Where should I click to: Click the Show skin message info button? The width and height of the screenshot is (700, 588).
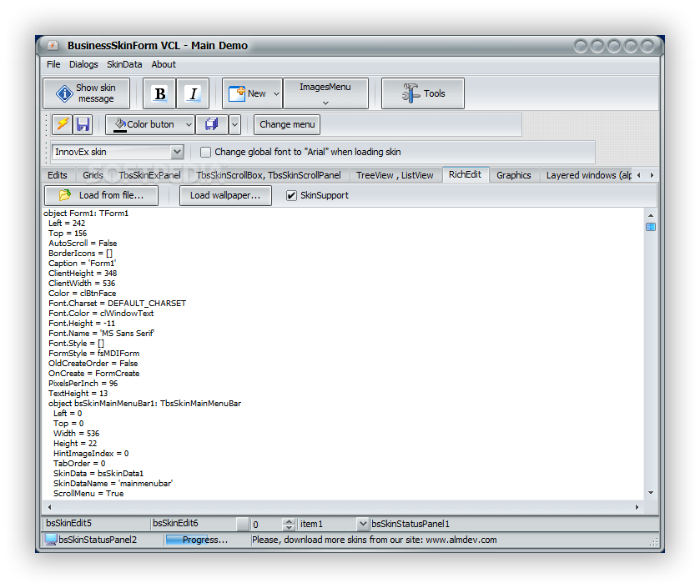click(x=87, y=93)
